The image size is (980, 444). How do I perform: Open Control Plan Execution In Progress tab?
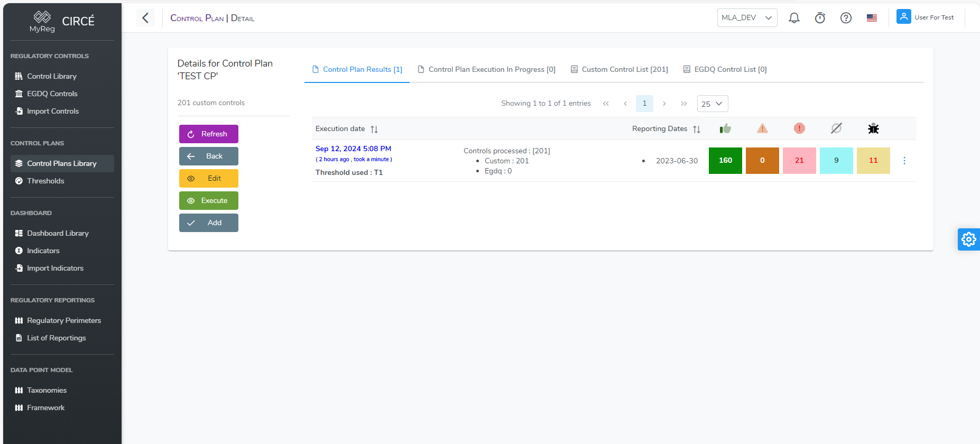click(486, 69)
